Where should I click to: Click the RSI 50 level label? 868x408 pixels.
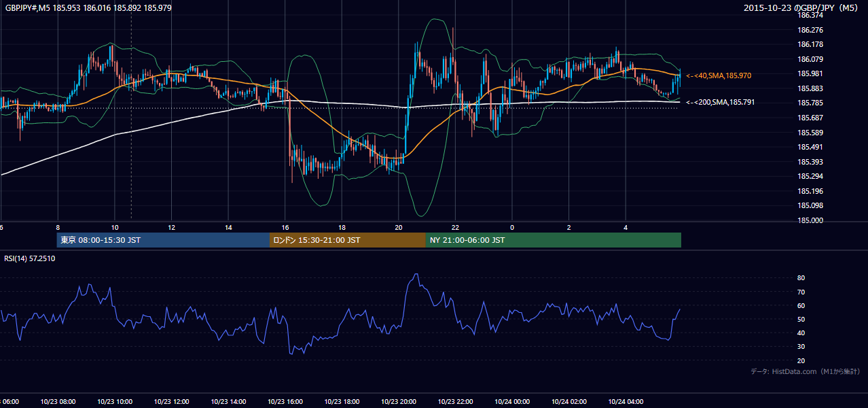tap(801, 319)
